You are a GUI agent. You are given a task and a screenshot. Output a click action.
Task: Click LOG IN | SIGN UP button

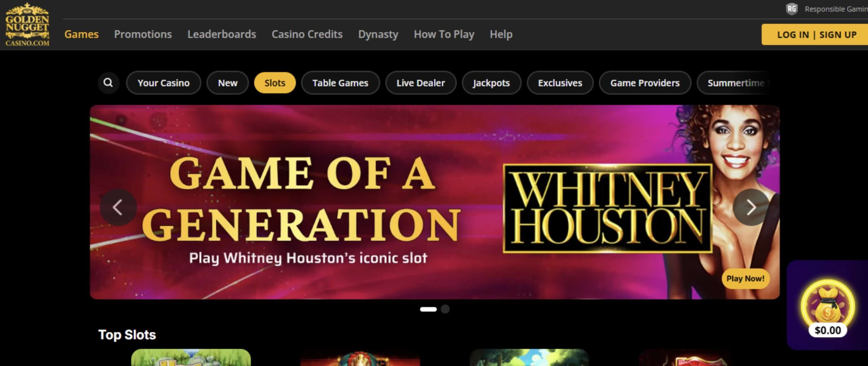815,34
